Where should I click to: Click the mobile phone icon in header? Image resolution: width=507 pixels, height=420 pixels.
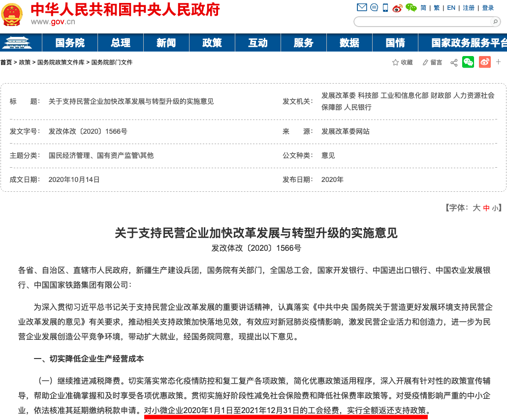tap(385, 7)
